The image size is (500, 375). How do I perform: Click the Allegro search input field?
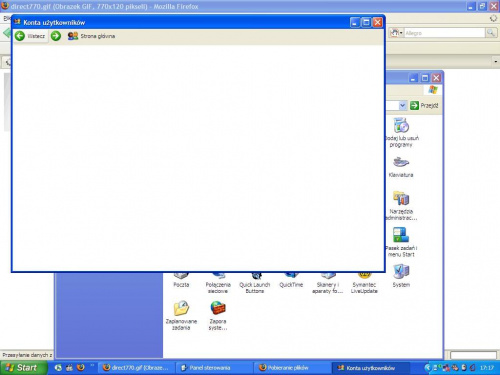444,33
